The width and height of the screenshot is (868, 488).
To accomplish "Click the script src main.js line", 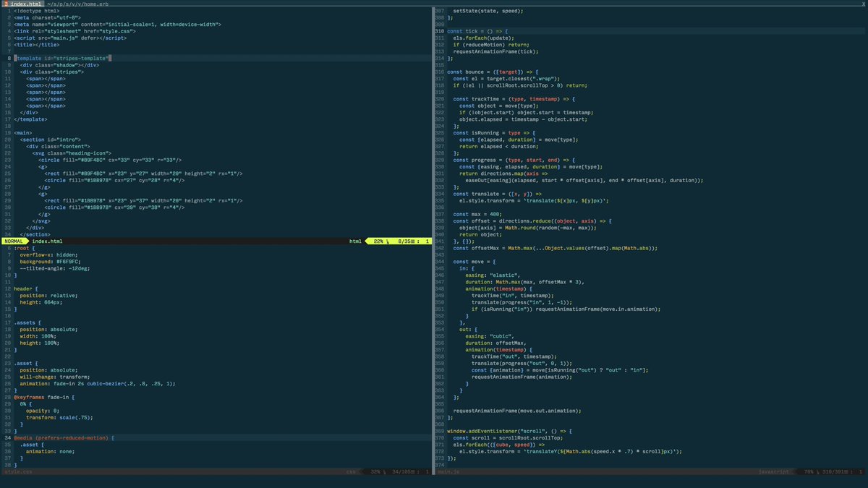I will pyautogui.click(x=70, y=38).
